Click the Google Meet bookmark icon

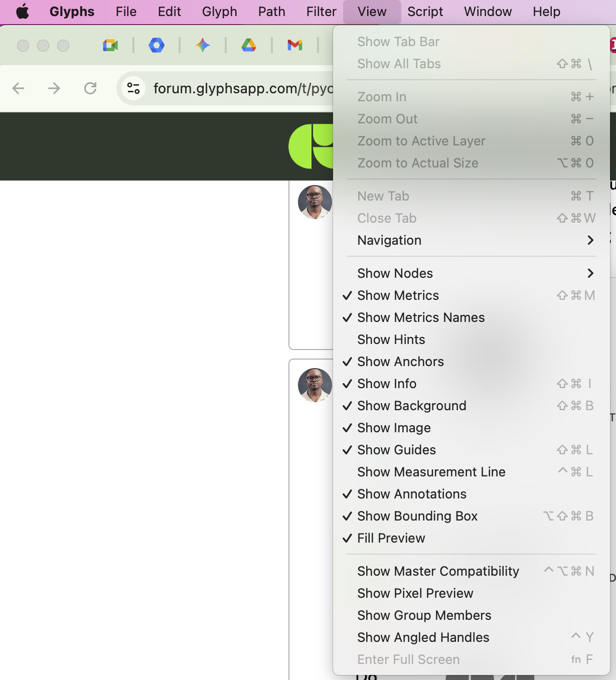point(110,46)
